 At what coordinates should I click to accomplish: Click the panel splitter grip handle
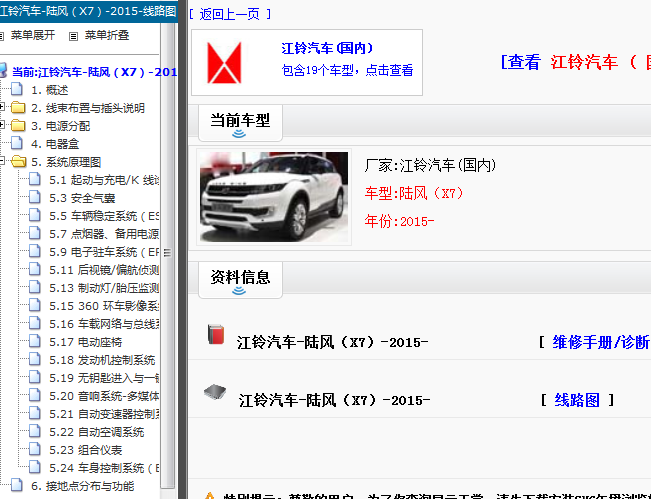167,252
